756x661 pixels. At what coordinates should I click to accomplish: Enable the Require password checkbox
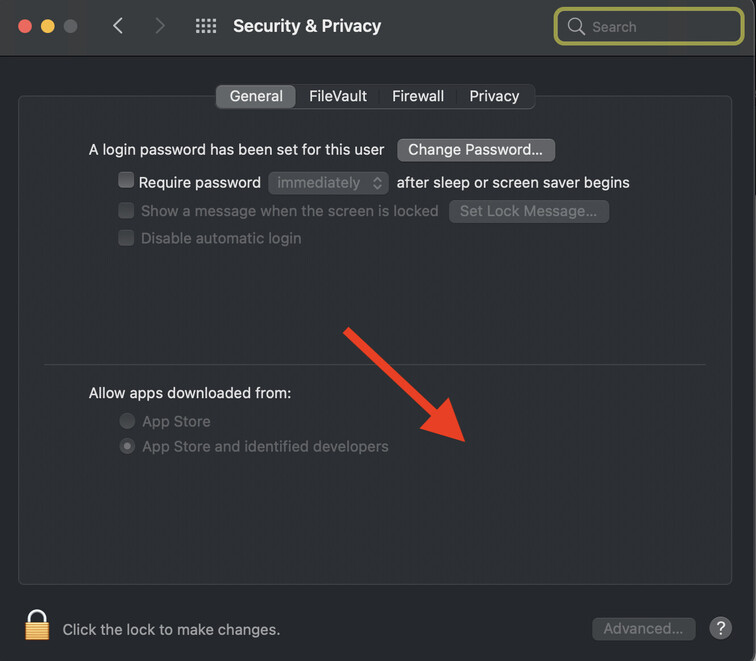pyautogui.click(x=126, y=181)
